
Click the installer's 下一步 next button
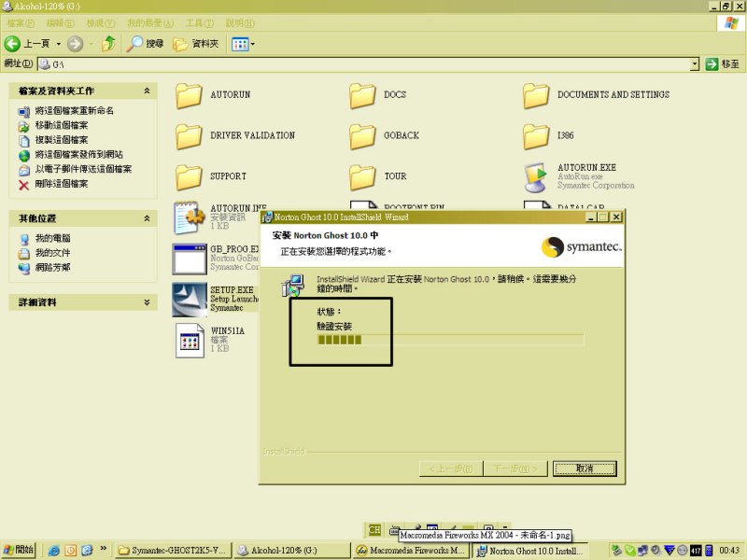pos(515,469)
